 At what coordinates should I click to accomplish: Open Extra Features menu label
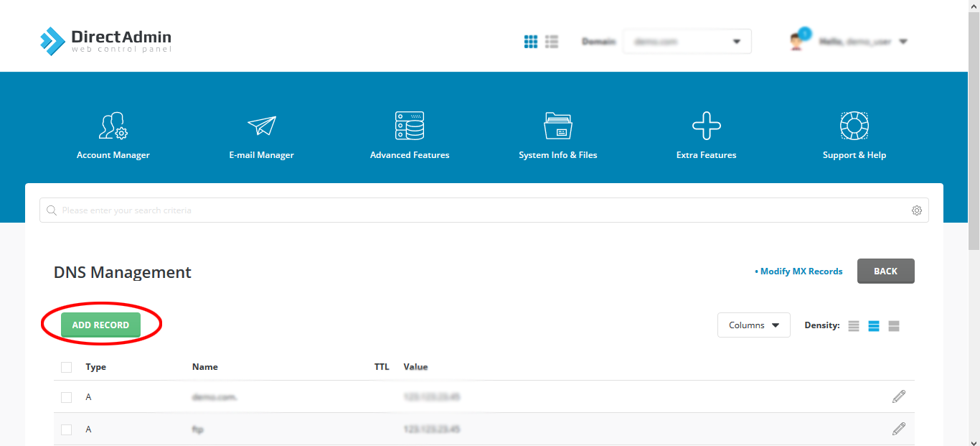707,155
